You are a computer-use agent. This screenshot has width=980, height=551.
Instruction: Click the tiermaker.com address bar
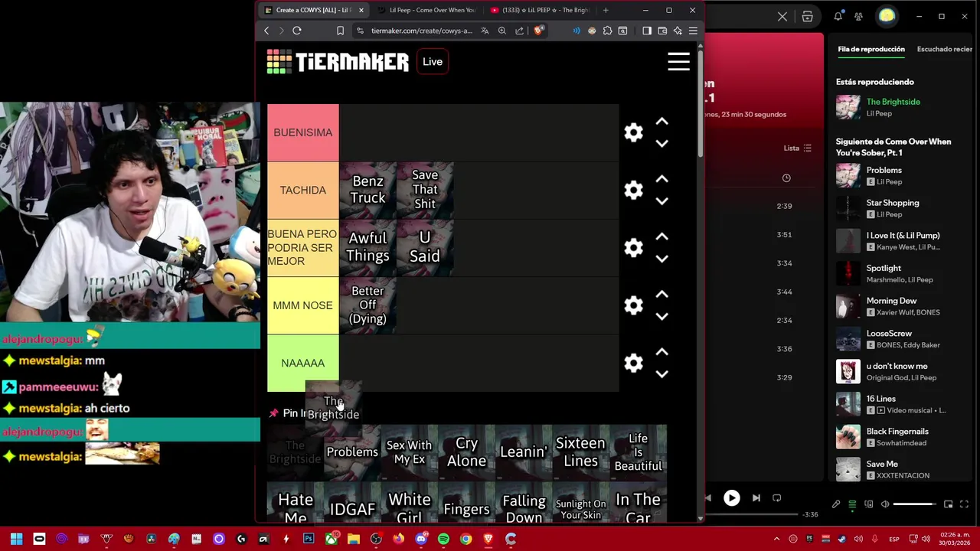pyautogui.click(x=421, y=31)
